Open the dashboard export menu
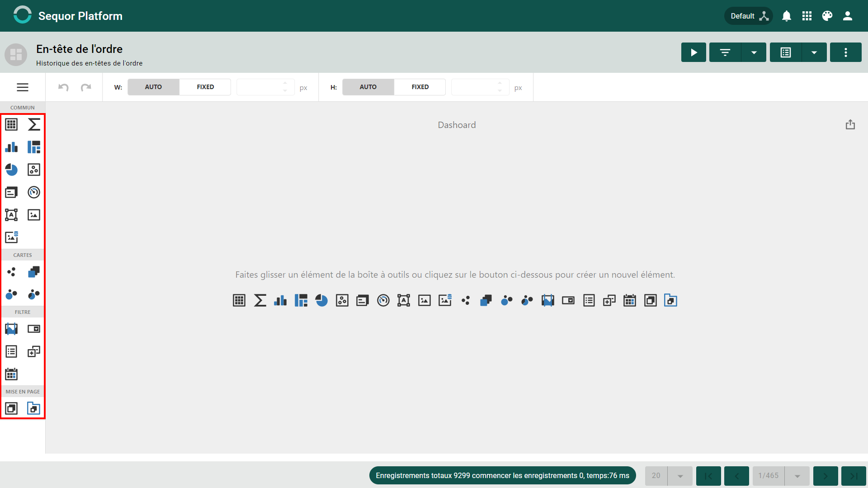The height and width of the screenshot is (488, 868). (850, 124)
